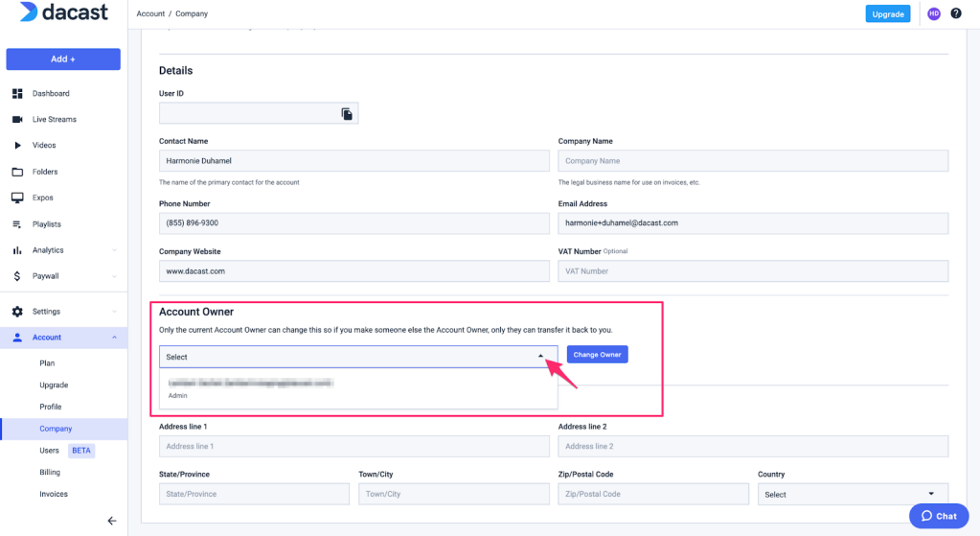Open Company in Account submenu
The width and height of the screenshot is (980, 536).
56,429
